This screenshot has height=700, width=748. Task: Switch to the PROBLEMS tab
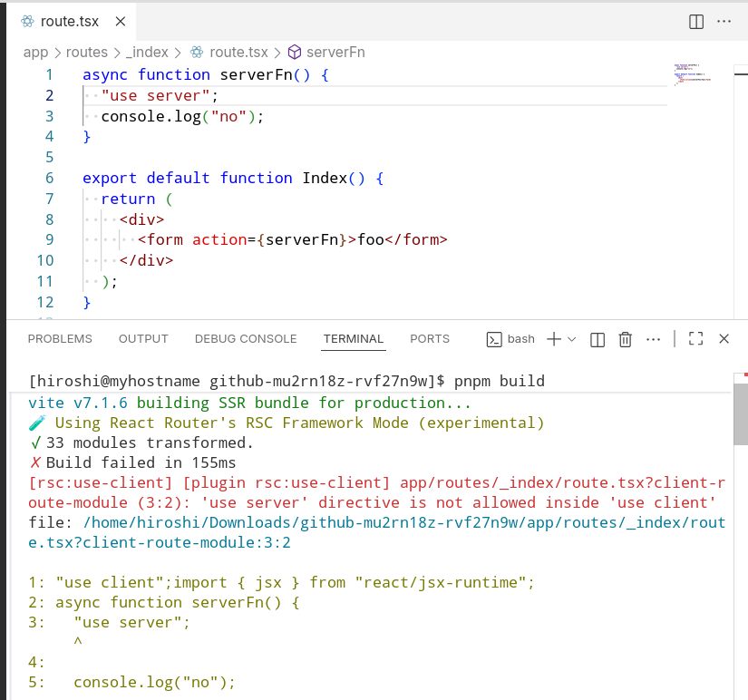(60, 339)
